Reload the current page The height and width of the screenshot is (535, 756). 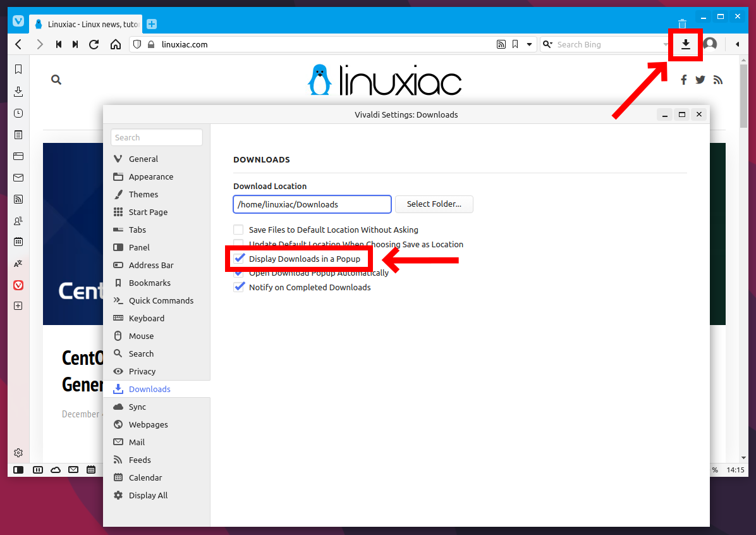coord(94,44)
